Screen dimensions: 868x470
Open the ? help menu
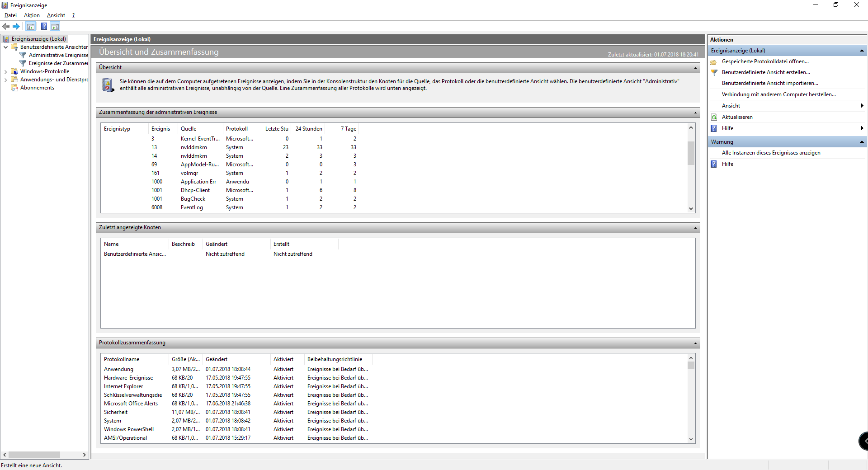tap(73, 15)
